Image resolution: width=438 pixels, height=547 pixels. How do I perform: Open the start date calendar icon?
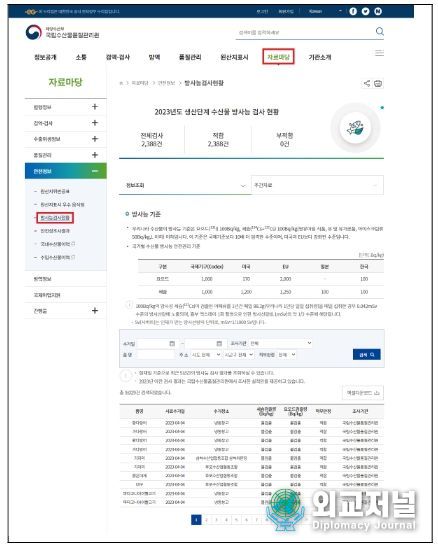click(x=172, y=344)
